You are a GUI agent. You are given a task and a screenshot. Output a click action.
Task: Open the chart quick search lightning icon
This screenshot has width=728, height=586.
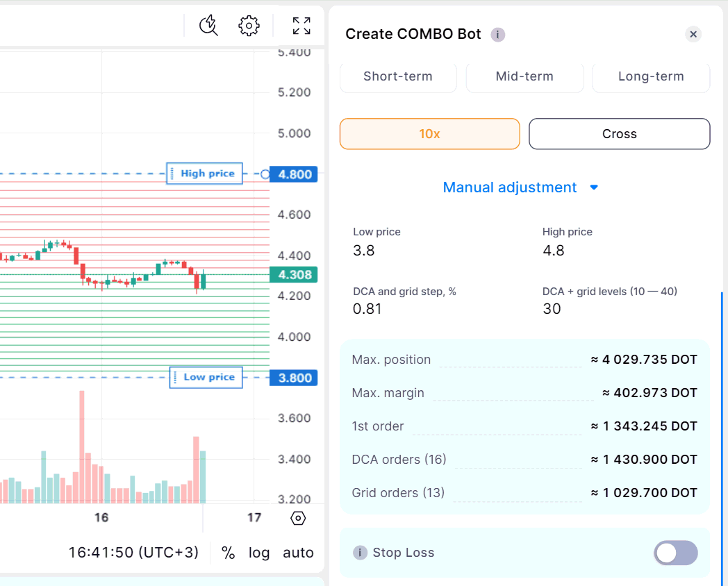click(x=208, y=26)
